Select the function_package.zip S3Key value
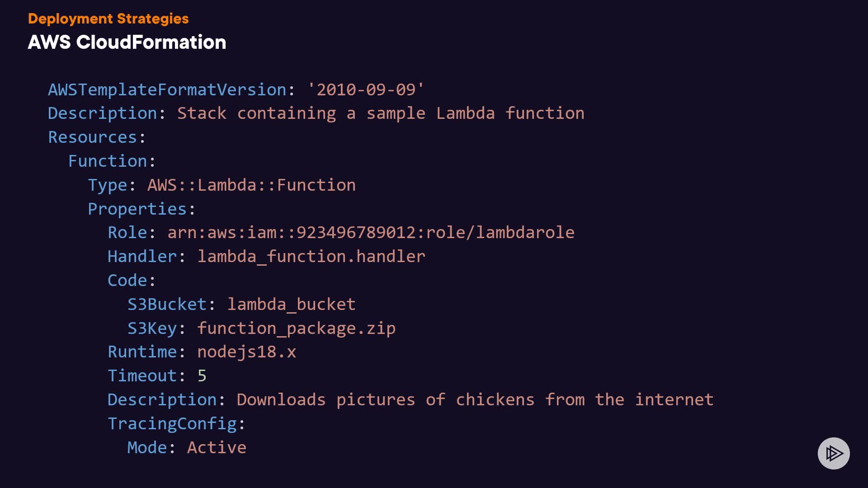868x488 pixels. pyautogui.click(x=296, y=328)
